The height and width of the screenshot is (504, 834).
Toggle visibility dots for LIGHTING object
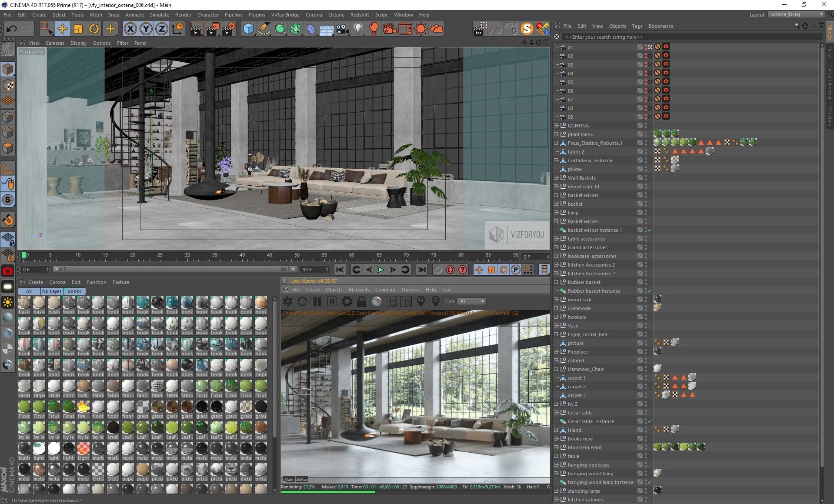point(646,126)
